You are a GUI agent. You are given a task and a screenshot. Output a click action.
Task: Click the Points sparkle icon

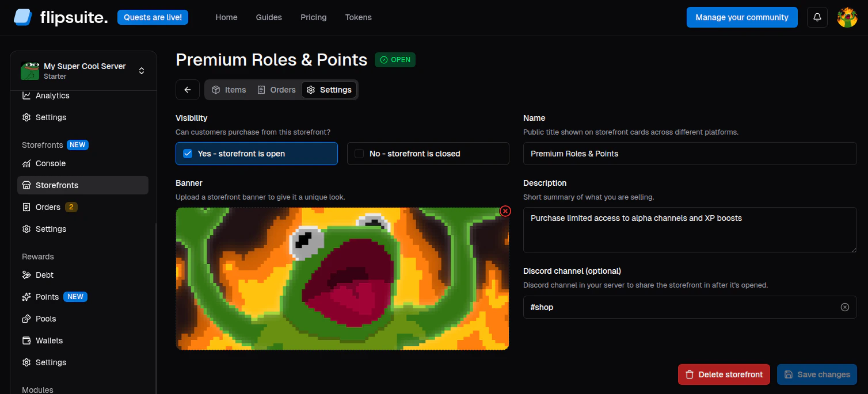point(26,297)
